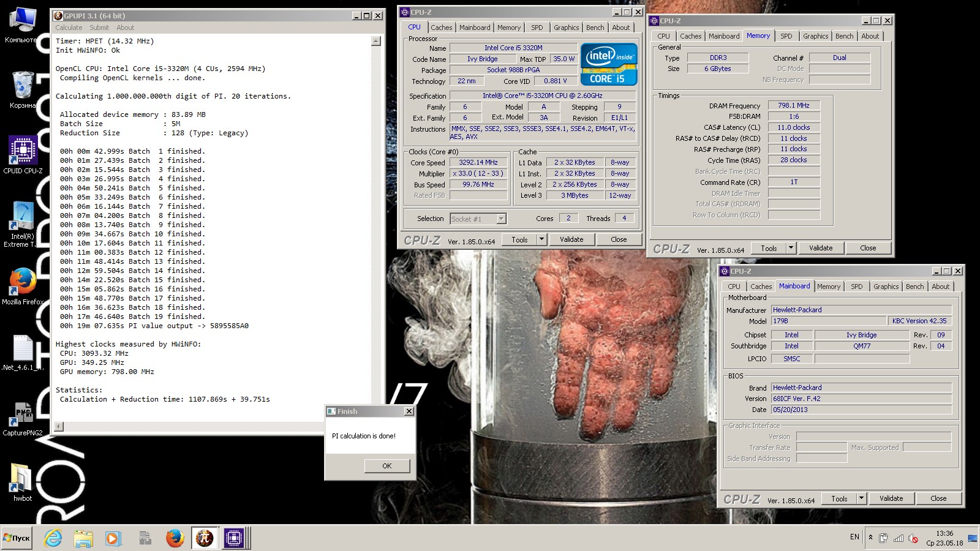
Task: Switch to Caches tab in first CPU-Z window
Action: tap(441, 28)
